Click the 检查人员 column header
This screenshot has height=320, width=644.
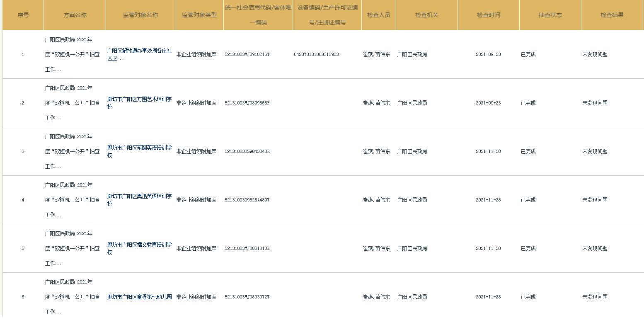[379, 15]
